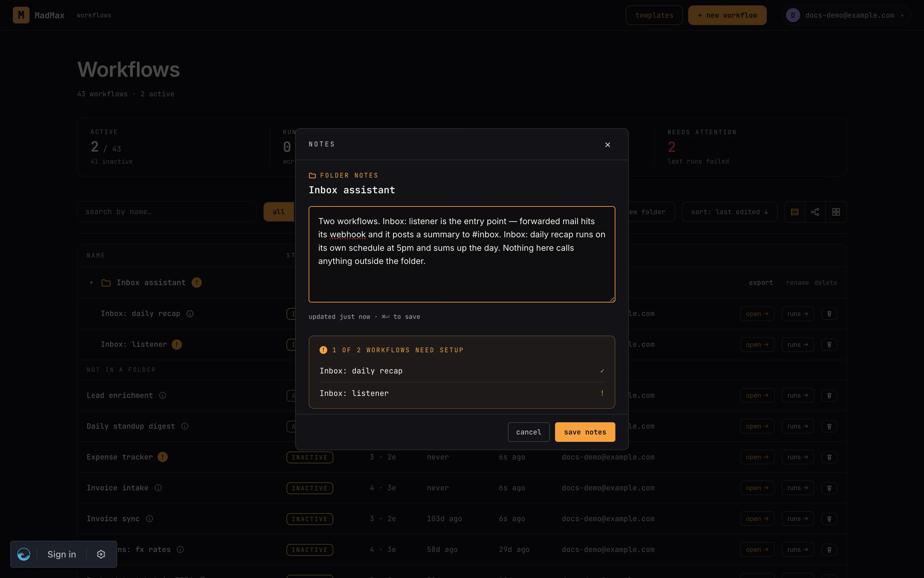Switch to list view icon
This screenshot has width=924, height=578.
[x=795, y=212]
